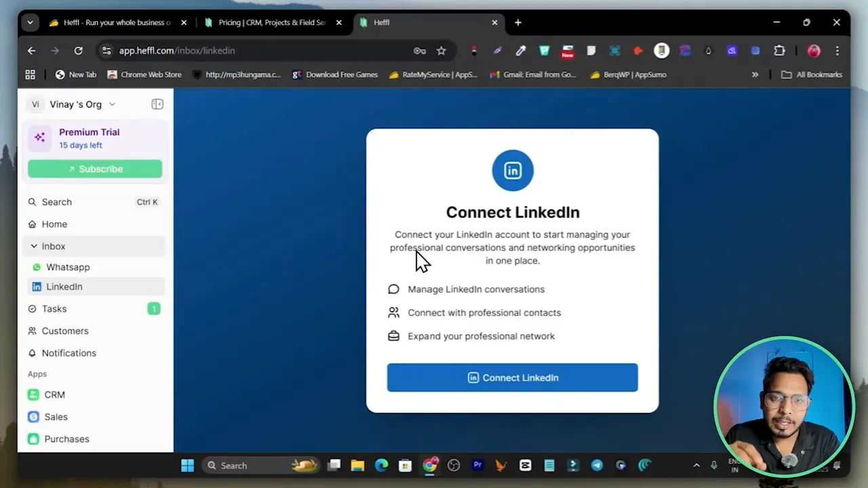Image resolution: width=868 pixels, height=488 pixels.
Task: Open Notifications via the bell icon
Action: tap(68, 352)
